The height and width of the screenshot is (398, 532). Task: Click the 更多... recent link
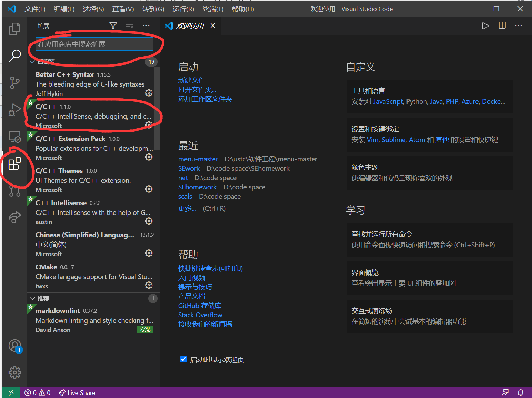coord(187,208)
